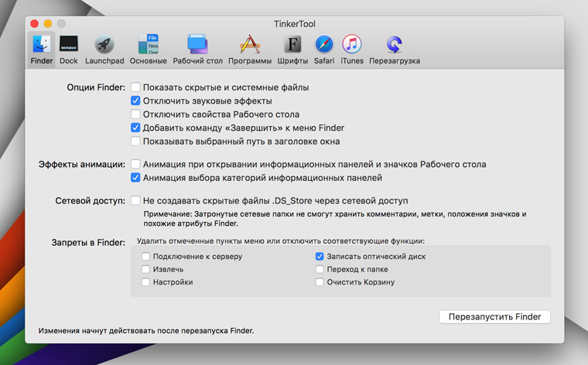
Task: Uncheck Отключить звуковые эффекты
Action: click(x=135, y=101)
